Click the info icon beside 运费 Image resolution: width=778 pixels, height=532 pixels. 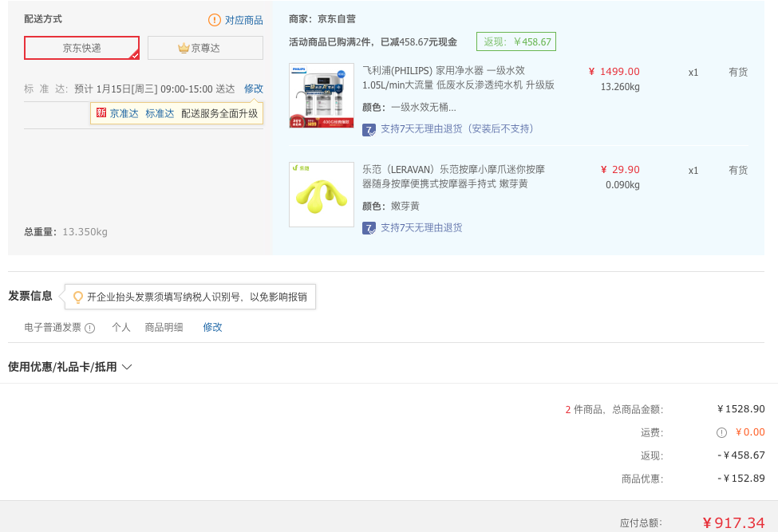pyautogui.click(x=721, y=433)
